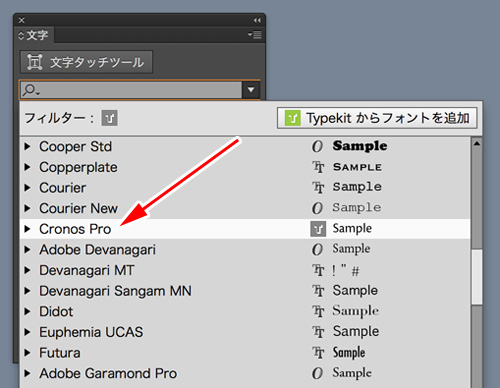Click the TrueType icon for Didot
Screen dimensions: 500x388
click(x=318, y=312)
